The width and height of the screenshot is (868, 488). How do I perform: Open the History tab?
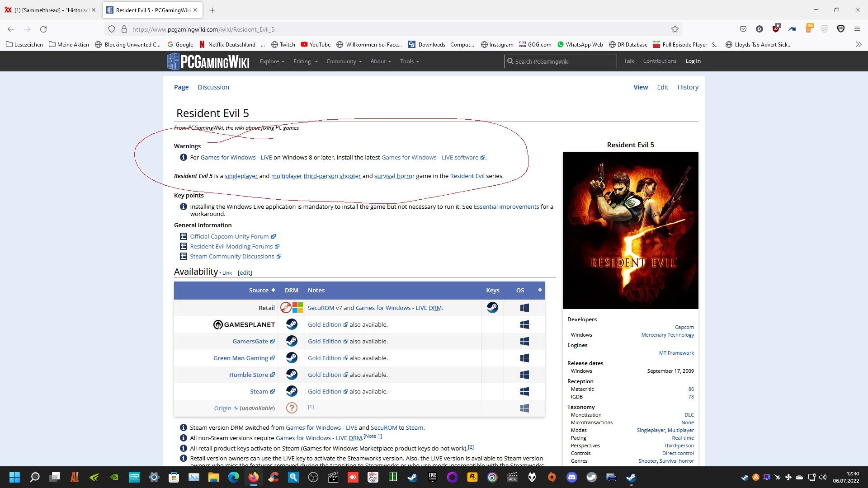click(x=688, y=87)
